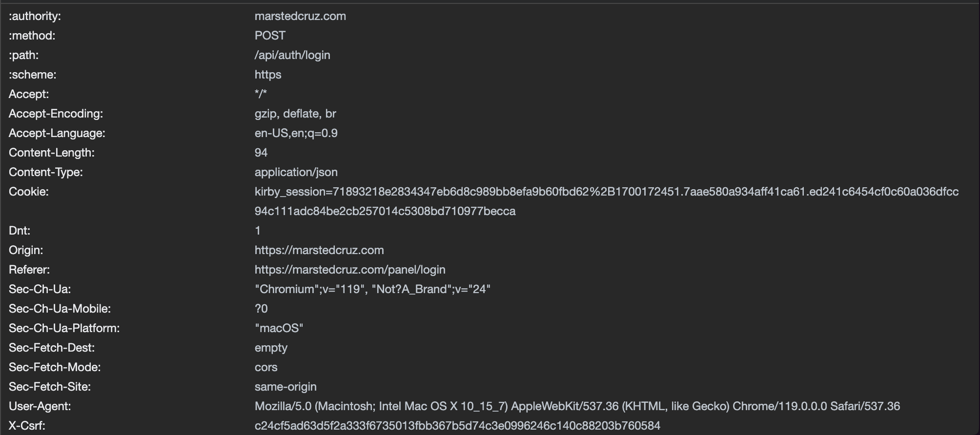Click the Accept-Language header name
The image size is (980, 435).
tap(57, 133)
